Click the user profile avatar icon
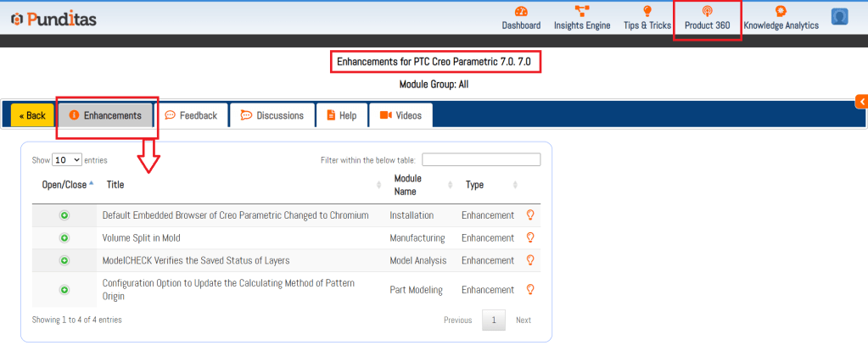 840,16
